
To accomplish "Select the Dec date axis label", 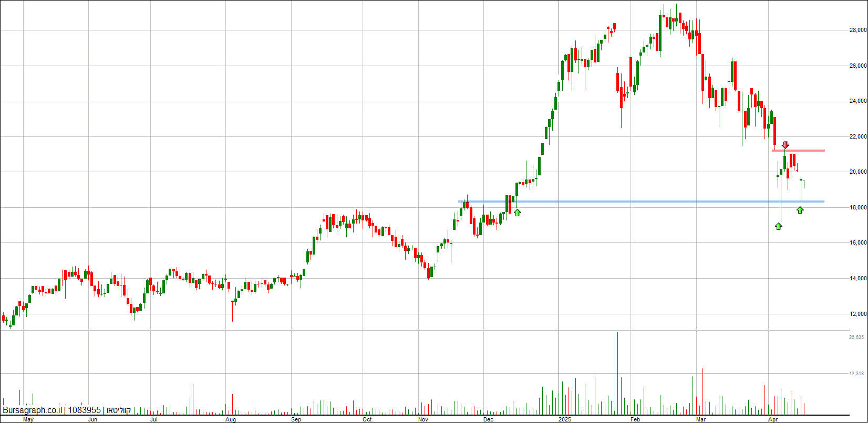I will pyautogui.click(x=489, y=419).
